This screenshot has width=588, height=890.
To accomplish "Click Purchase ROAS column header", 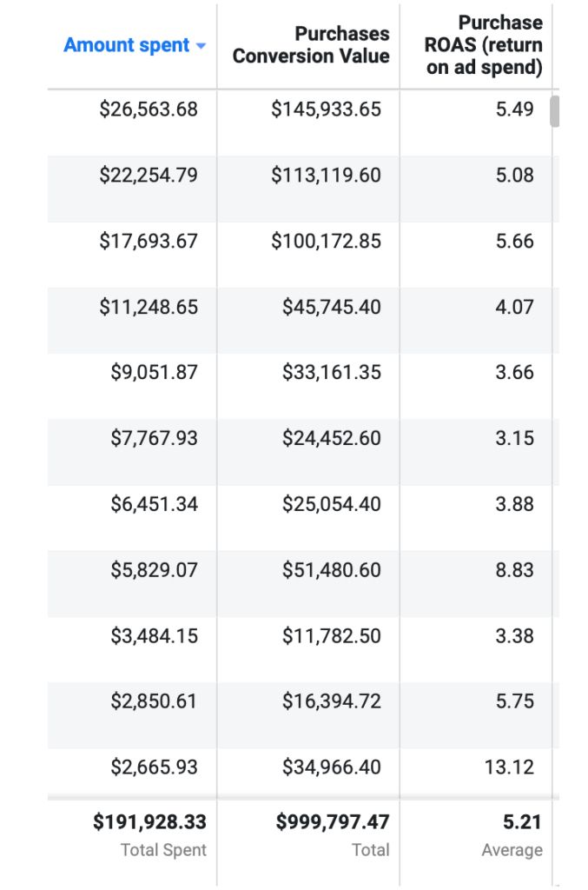I will (483, 45).
